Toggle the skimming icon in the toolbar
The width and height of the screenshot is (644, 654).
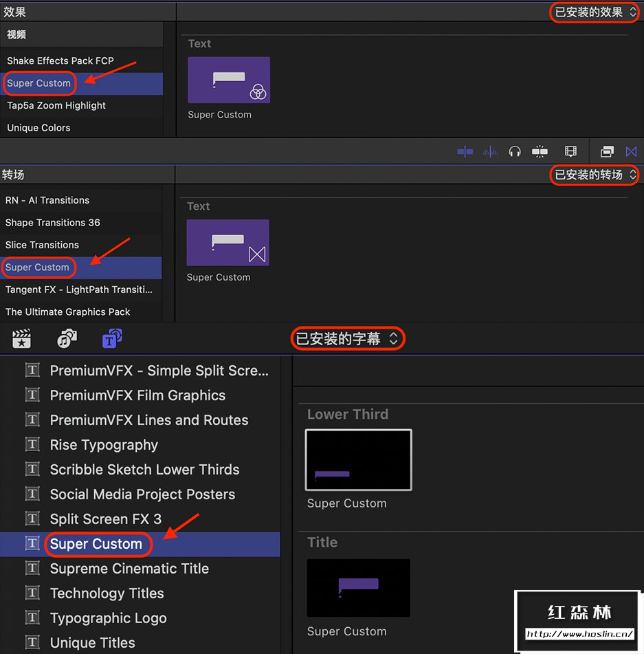tap(465, 151)
